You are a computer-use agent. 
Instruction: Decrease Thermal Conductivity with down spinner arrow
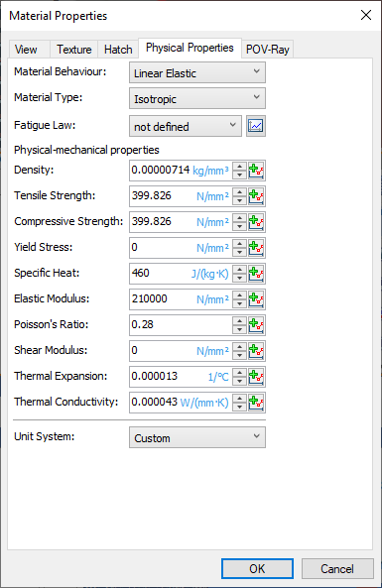tap(239, 407)
